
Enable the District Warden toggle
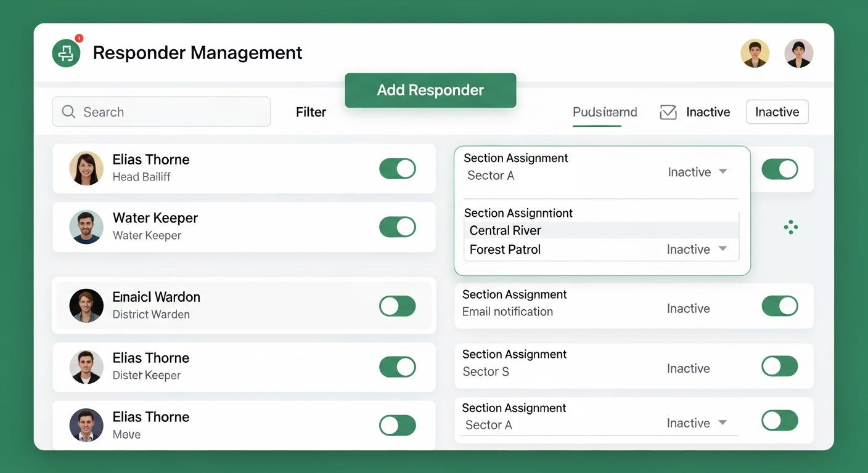(398, 305)
